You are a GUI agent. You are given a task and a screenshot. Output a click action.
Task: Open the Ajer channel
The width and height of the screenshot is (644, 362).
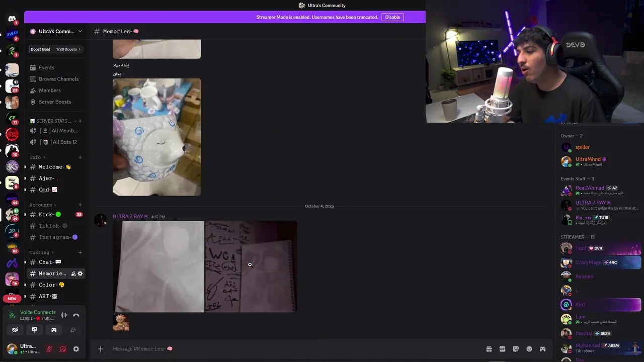coord(55,178)
